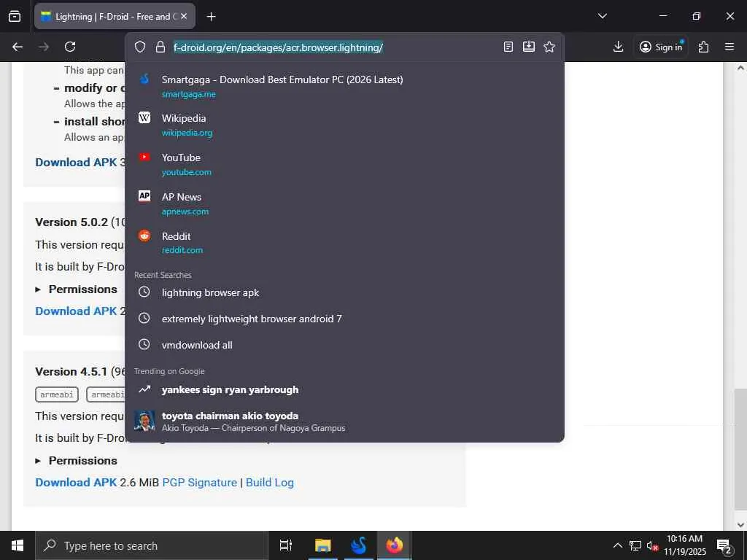This screenshot has height=560, width=747.
Task: Select the f-droid.org address bar URL
Action: pyautogui.click(x=278, y=47)
